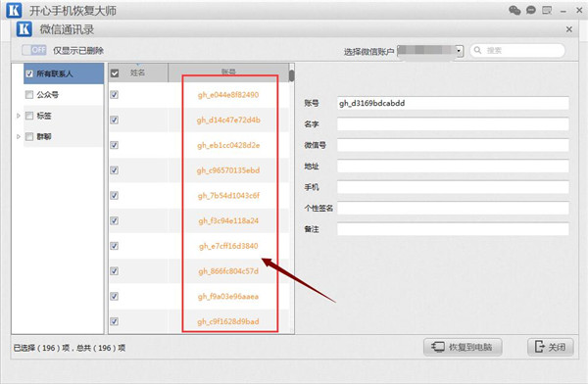Click the 姓名 column header
This screenshot has height=384, width=588.
[137, 72]
